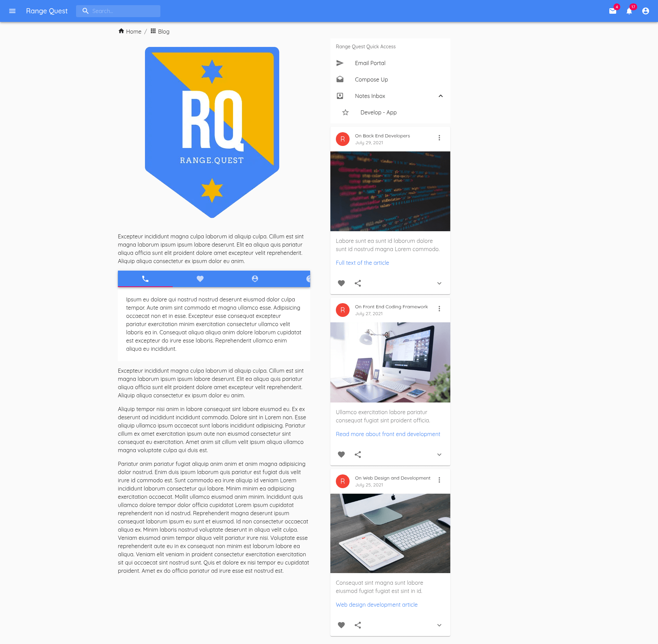Open Web design development article link
The width and height of the screenshot is (658, 644).
coord(377,605)
